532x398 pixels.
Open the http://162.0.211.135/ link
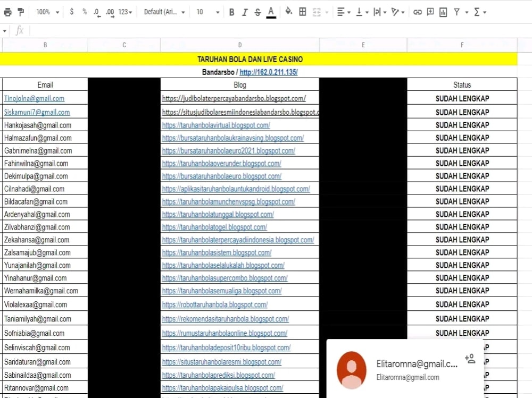coord(268,72)
